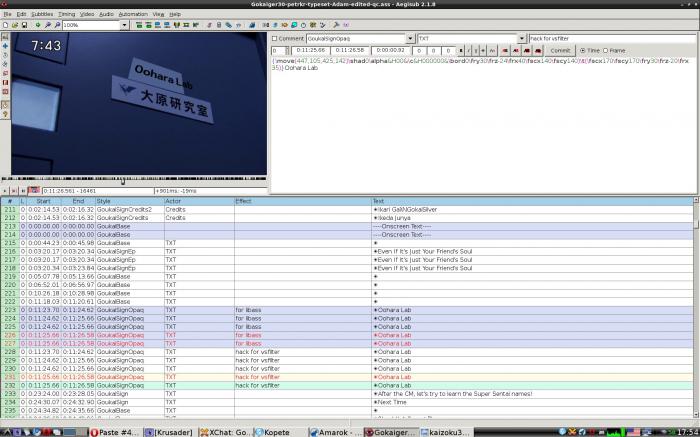Click the italic formatting button
Screen dimensions: 700x437
469,50
